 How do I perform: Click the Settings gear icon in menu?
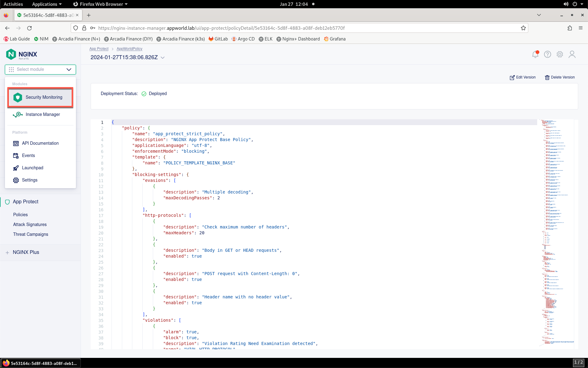pyautogui.click(x=16, y=180)
